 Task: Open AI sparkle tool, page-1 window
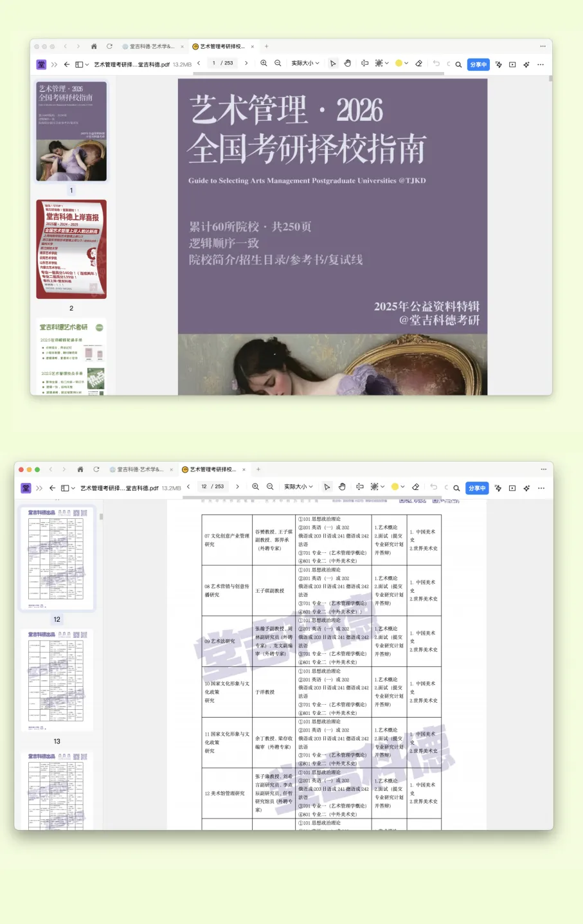click(x=526, y=64)
